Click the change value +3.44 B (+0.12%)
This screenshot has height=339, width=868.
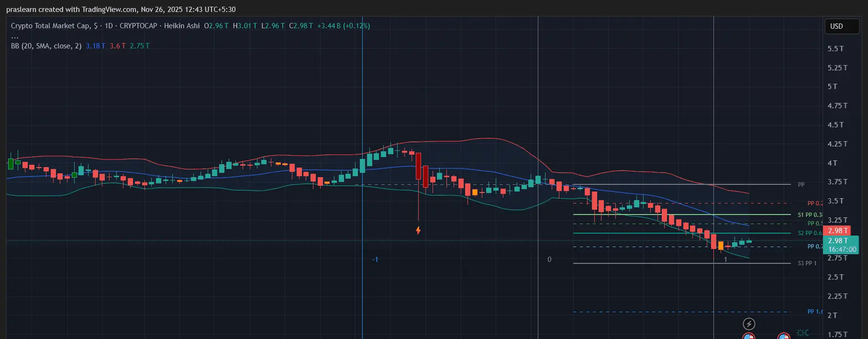point(344,26)
